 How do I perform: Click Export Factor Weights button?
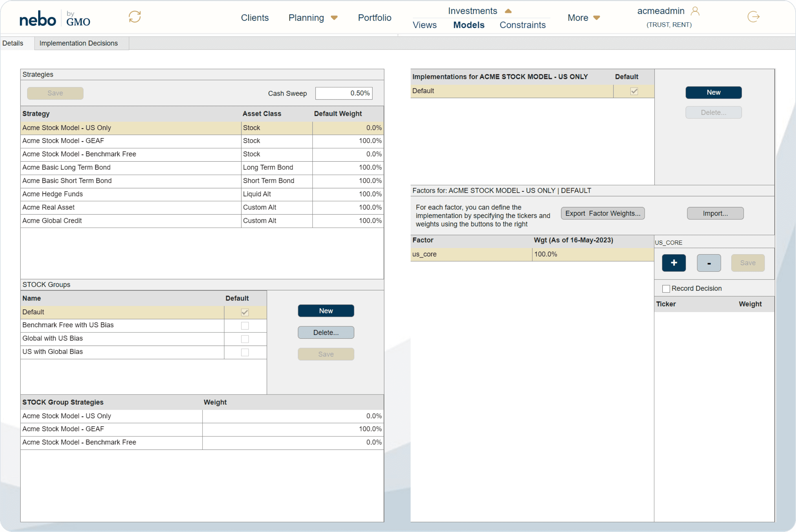603,213
